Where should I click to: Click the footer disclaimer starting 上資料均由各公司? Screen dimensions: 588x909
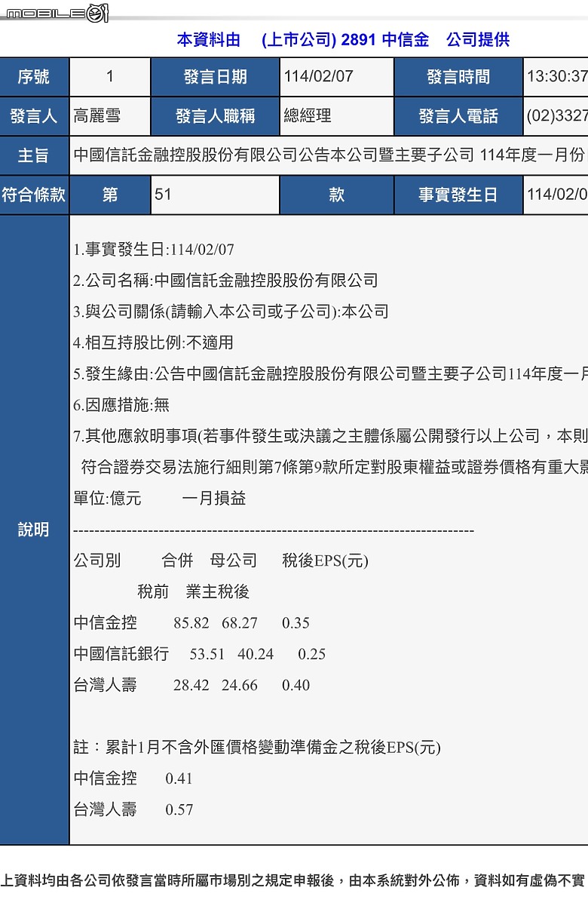click(293, 880)
